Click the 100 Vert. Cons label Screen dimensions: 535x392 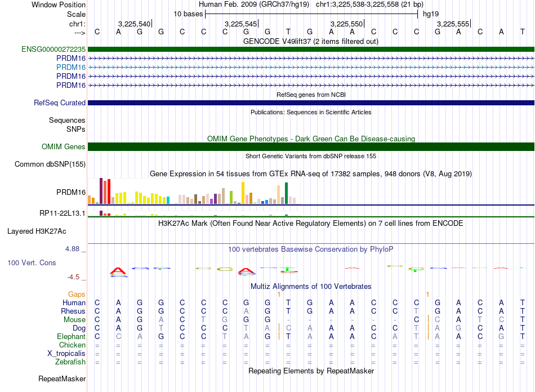point(32,262)
